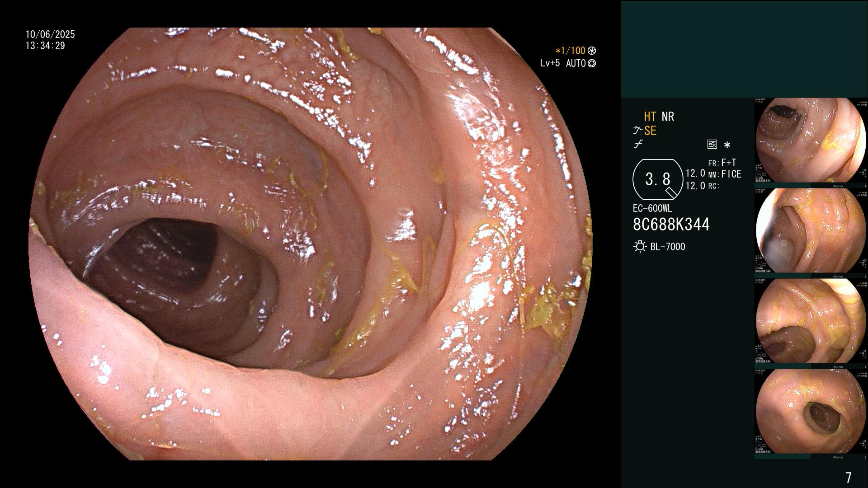Click the structure emphasis curve icon next to SE

coord(638,131)
